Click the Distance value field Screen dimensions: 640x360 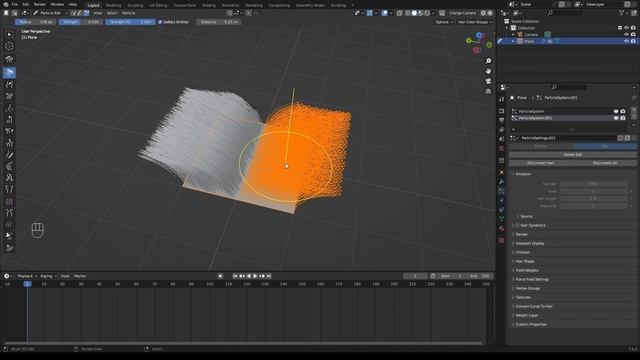pos(219,22)
